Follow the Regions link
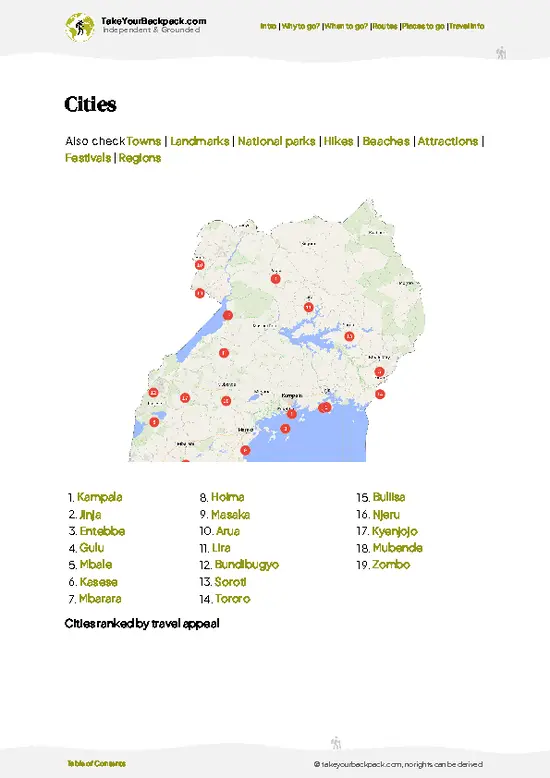The height and width of the screenshot is (778, 550). [x=140, y=158]
